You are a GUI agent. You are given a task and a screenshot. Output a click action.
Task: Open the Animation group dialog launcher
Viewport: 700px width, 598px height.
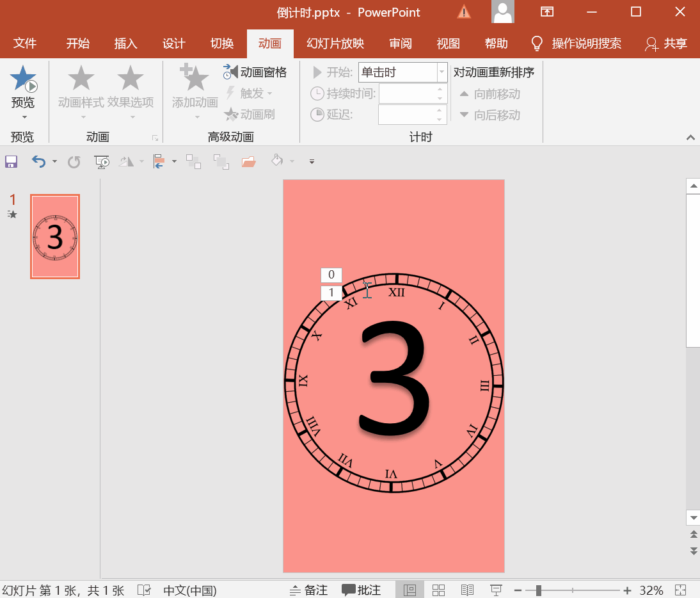[x=155, y=138]
